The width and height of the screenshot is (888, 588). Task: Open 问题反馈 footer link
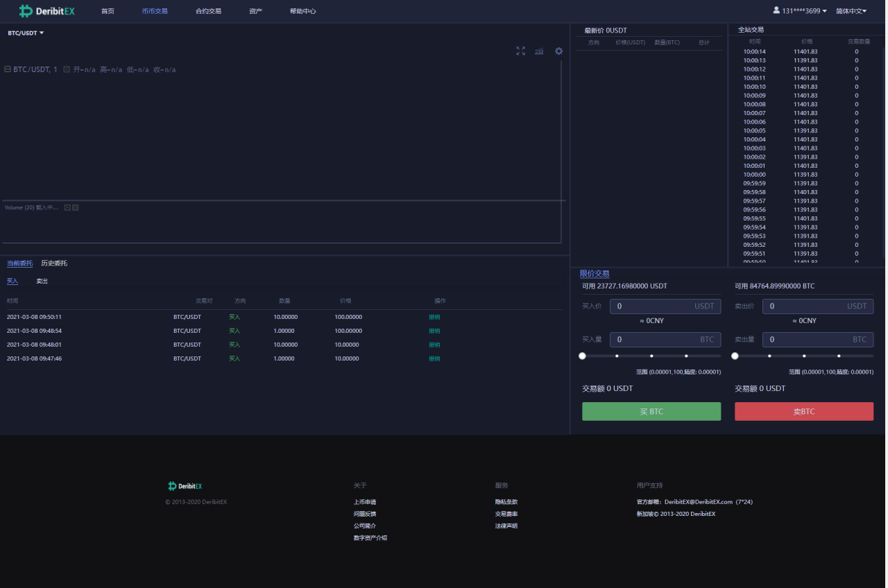[365, 514]
